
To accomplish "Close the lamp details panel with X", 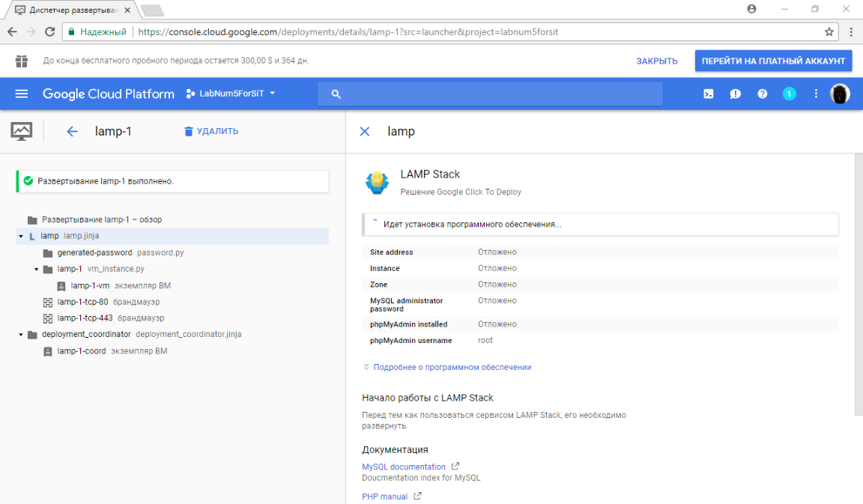I will [x=364, y=132].
